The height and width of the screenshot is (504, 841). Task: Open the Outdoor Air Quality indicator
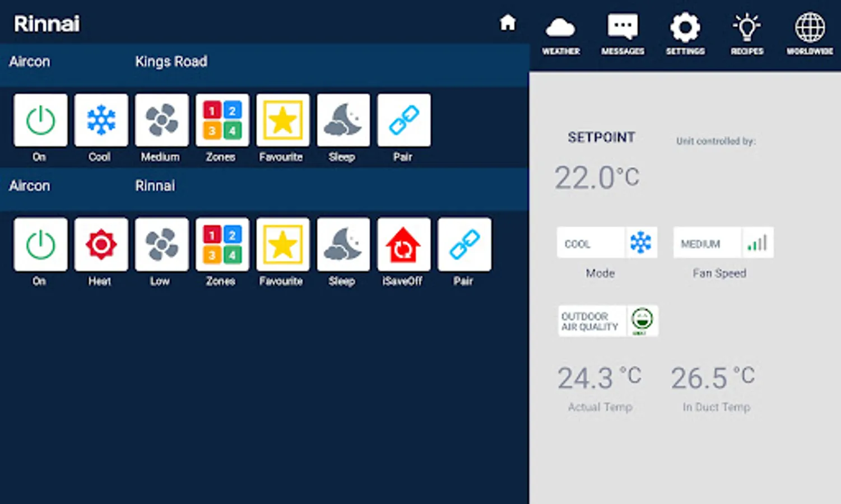point(608,321)
